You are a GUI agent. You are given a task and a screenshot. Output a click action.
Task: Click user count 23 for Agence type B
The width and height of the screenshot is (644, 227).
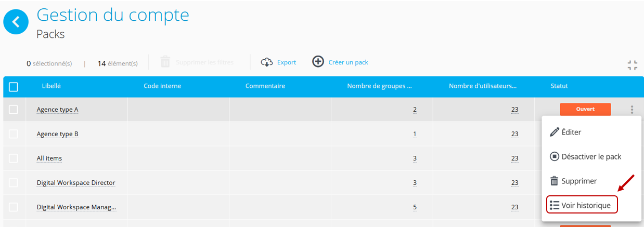point(514,134)
